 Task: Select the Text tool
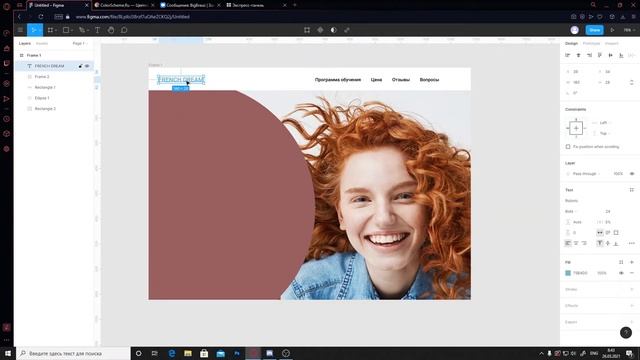pyautogui.click(x=98, y=30)
